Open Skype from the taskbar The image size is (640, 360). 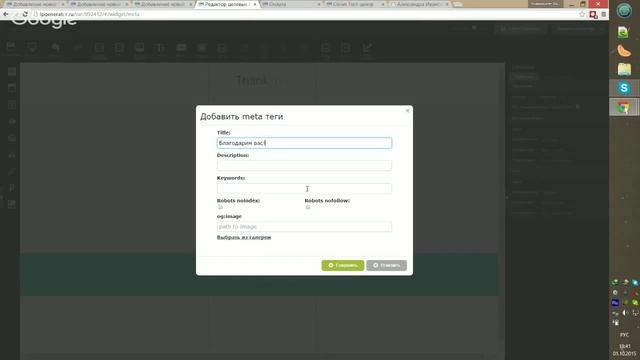[624, 88]
